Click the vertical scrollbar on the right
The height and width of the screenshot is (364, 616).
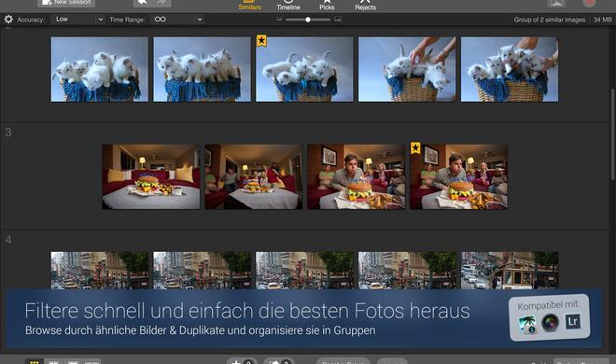coord(612,135)
